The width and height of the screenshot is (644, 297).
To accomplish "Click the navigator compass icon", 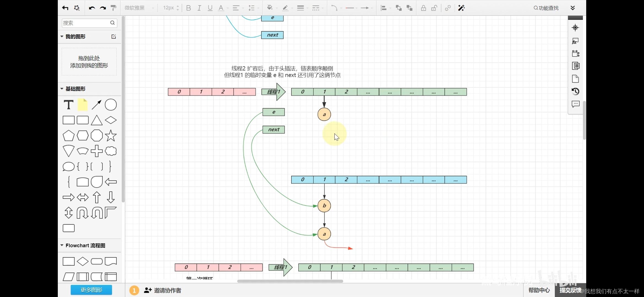I will click(x=575, y=28).
